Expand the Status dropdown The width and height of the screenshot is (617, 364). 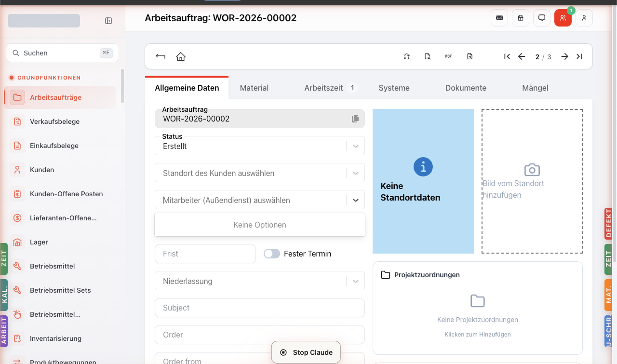[x=356, y=146]
